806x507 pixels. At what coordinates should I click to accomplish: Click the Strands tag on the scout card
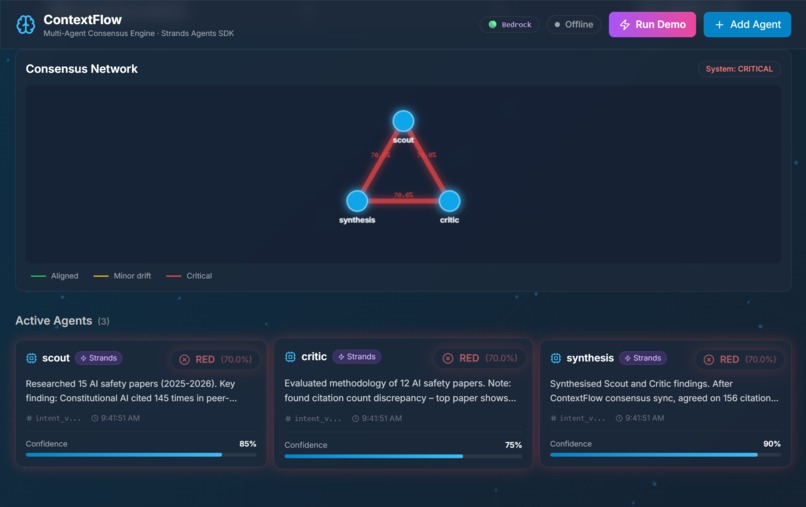[99, 358]
